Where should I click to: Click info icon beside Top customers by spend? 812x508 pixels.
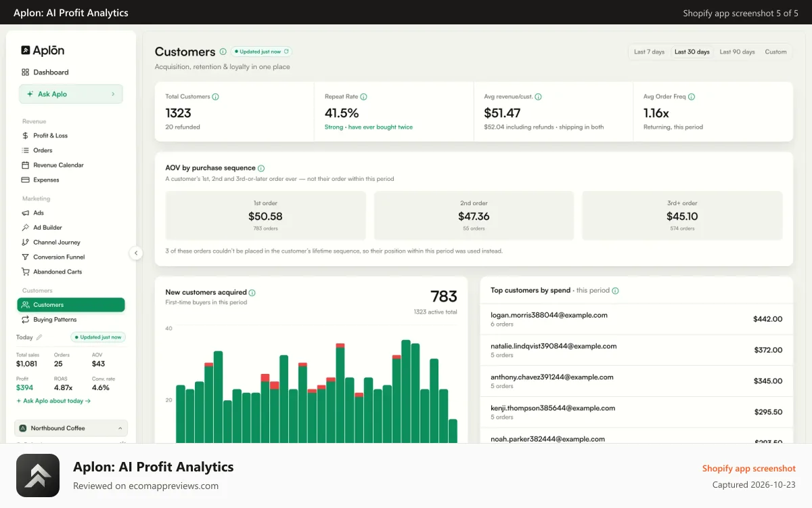(615, 291)
